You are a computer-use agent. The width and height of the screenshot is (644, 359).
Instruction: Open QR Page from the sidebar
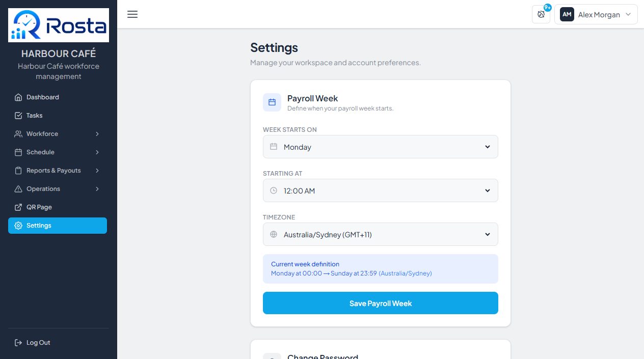coord(58,207)
